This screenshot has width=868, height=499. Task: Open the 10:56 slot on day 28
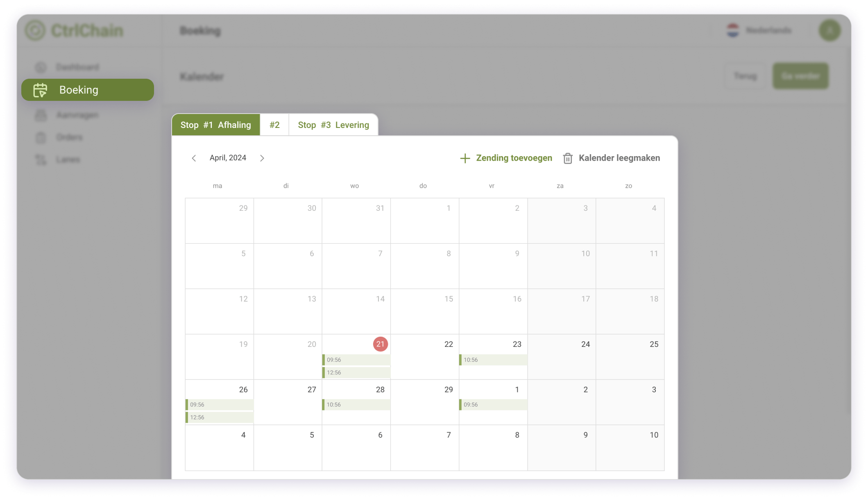tap(356, 405)
